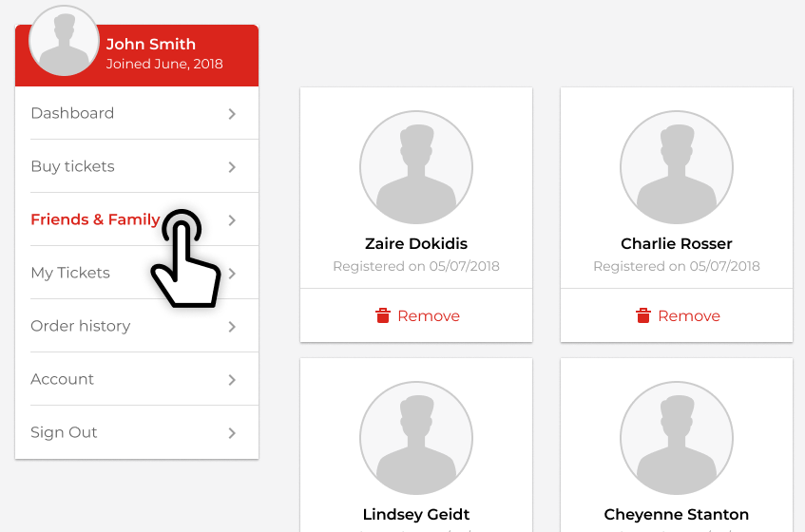Select Friends & Family in the sidebar
Viewport: 805px width, 532px height.
[x=137, y=219]
